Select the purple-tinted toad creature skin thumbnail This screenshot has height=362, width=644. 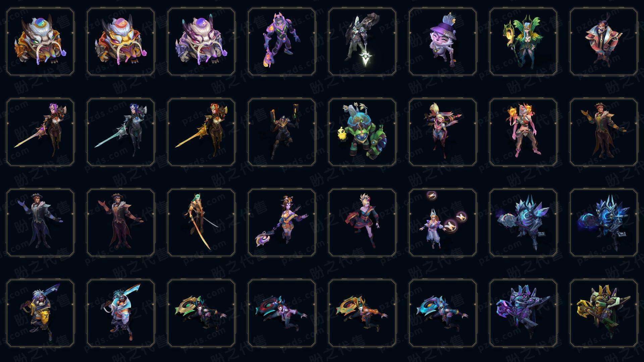[201, 42]
